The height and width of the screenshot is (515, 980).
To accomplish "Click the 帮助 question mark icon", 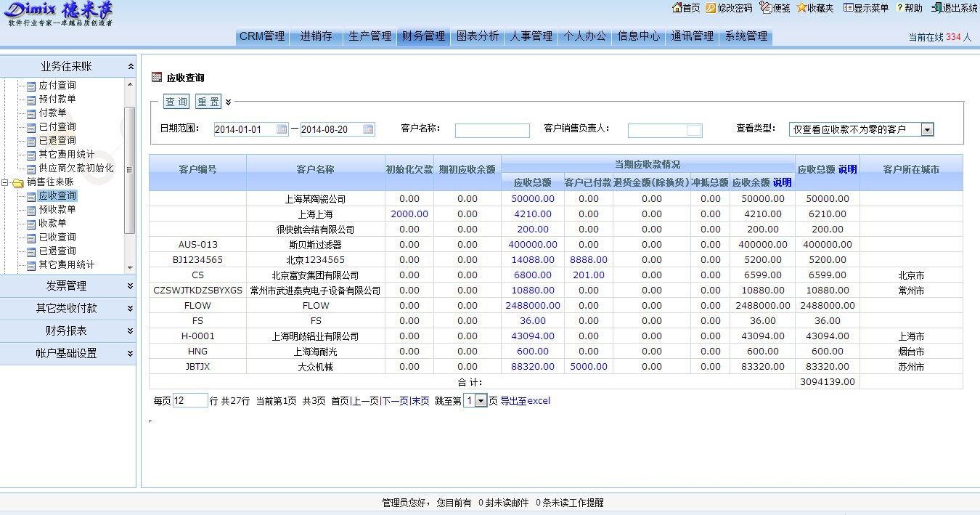I will [x=900, y=8].
